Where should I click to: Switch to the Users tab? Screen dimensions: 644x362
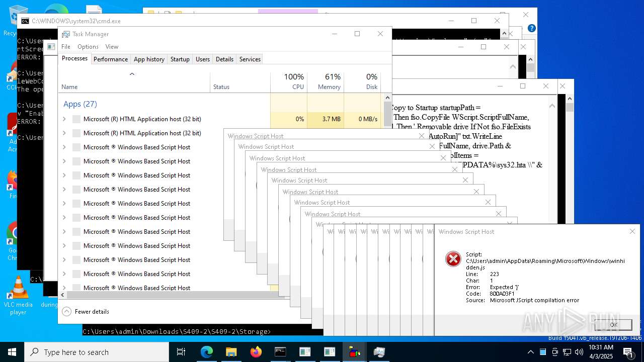[x=203, y=59]
